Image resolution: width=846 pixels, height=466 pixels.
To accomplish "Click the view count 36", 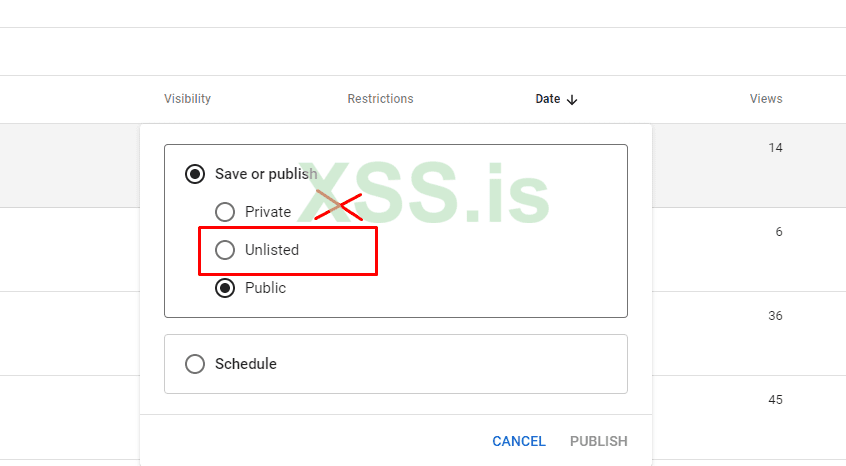I will pos(776,316).
